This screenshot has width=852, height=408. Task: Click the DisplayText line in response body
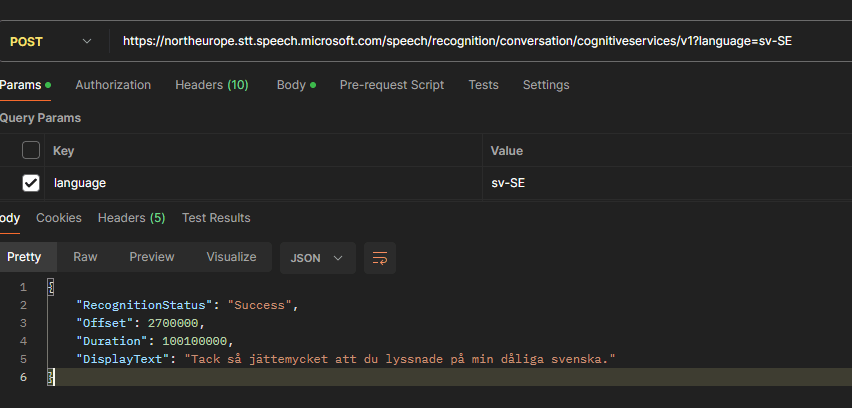click(x=345, y=359)
